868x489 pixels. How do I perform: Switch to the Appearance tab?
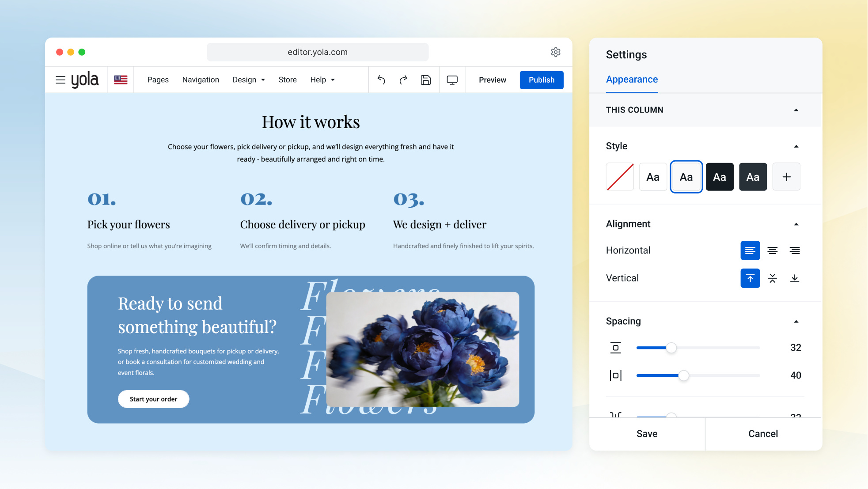pyautogui.click(x=632, y=80)
